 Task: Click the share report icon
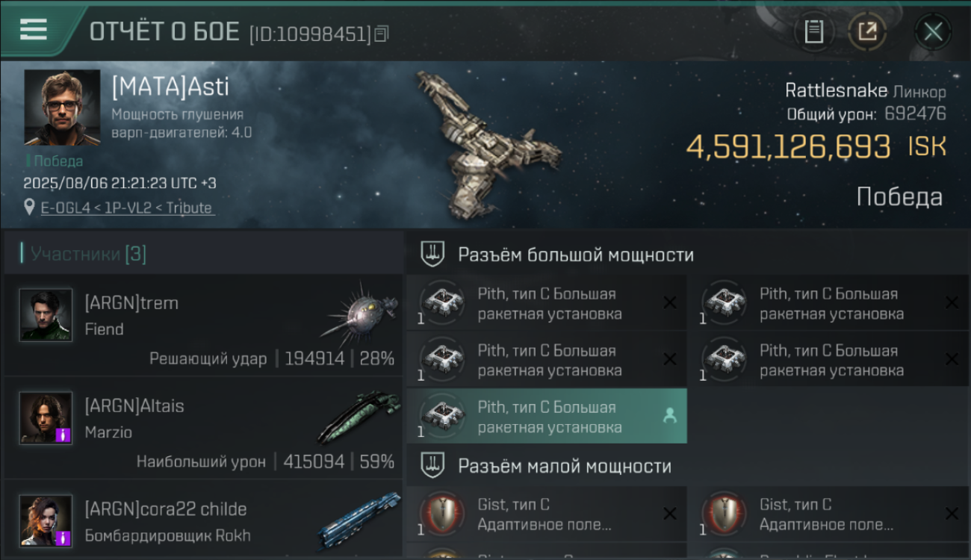tap(867, 31)
